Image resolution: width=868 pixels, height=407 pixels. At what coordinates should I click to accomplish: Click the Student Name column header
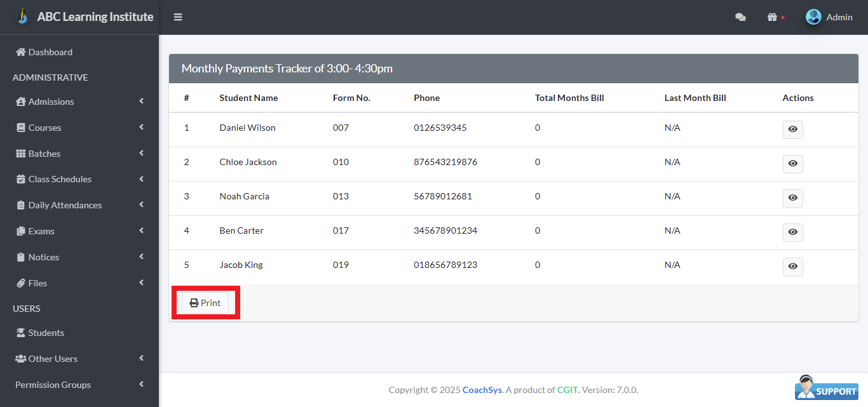coord(248,98)
